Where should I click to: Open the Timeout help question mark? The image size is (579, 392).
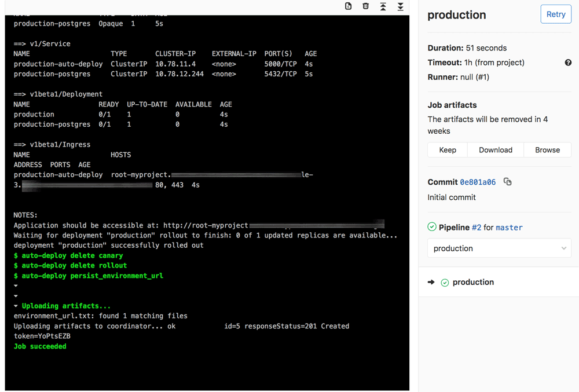click(568, 63)
